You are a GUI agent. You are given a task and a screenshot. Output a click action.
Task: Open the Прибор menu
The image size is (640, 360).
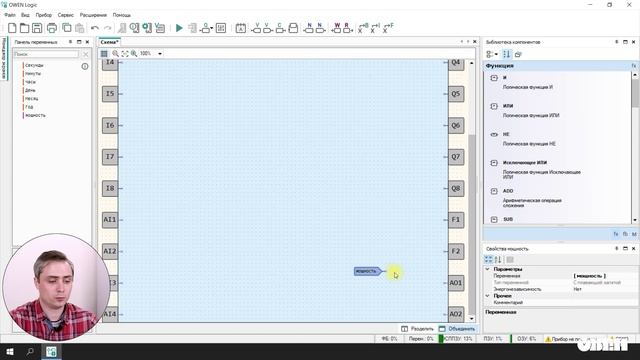pyautogui.click(x=44, y=15)
